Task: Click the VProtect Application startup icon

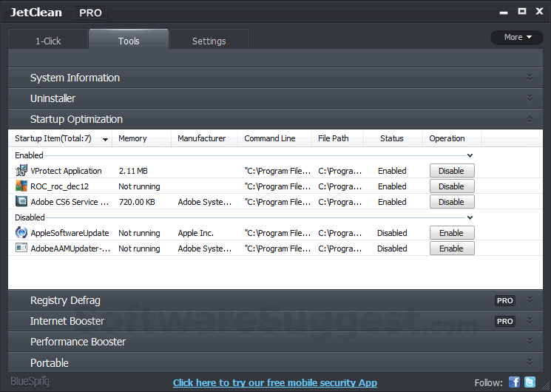Action: point(21,171)
